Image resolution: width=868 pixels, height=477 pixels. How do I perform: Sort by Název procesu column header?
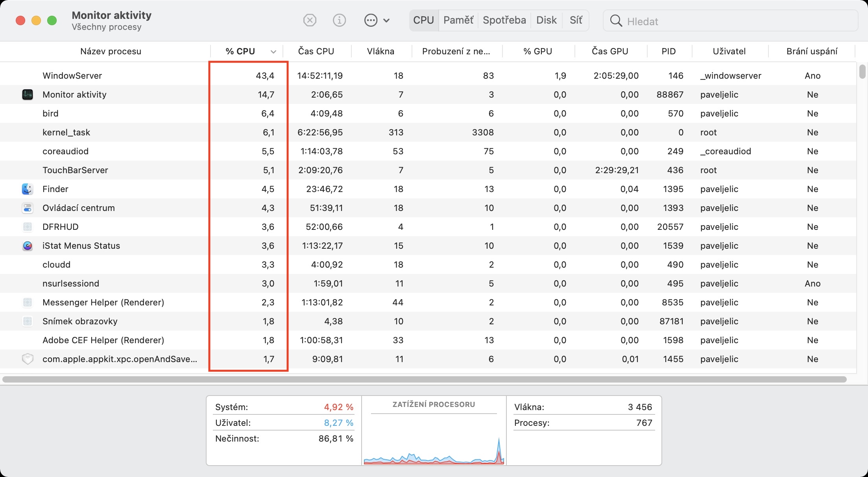coord(111,51)
